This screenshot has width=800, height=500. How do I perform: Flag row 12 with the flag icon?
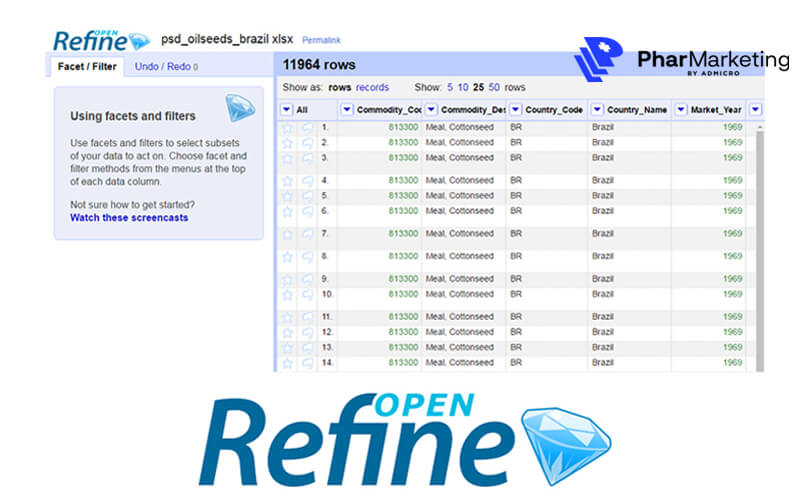click(307, 333)
